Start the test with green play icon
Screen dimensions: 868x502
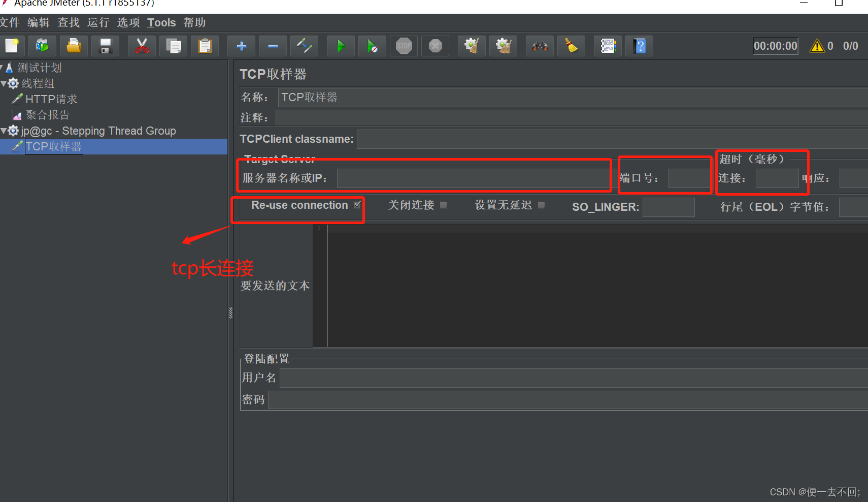click(x=341, y=46)
